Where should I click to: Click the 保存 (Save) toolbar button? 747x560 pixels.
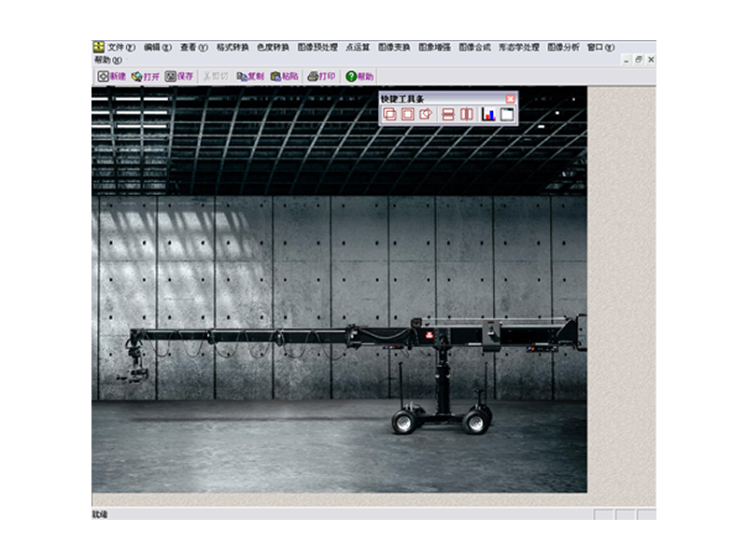(179, 77)
